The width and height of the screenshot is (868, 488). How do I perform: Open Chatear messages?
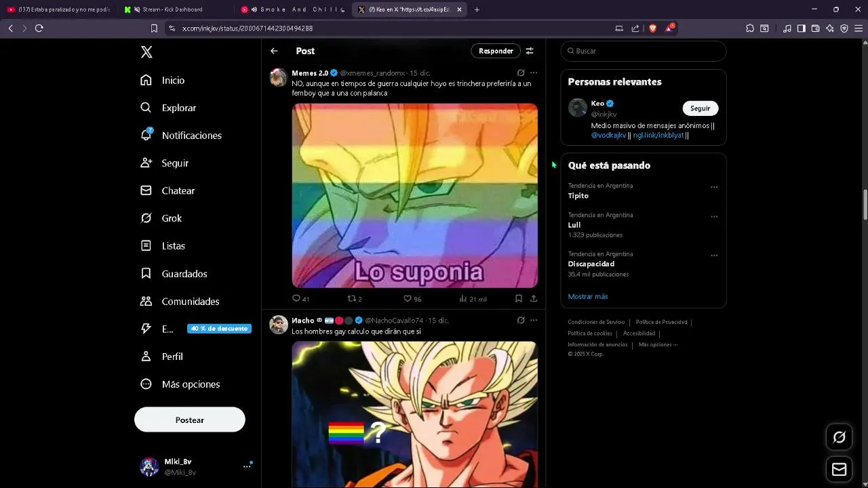(167, 191)
